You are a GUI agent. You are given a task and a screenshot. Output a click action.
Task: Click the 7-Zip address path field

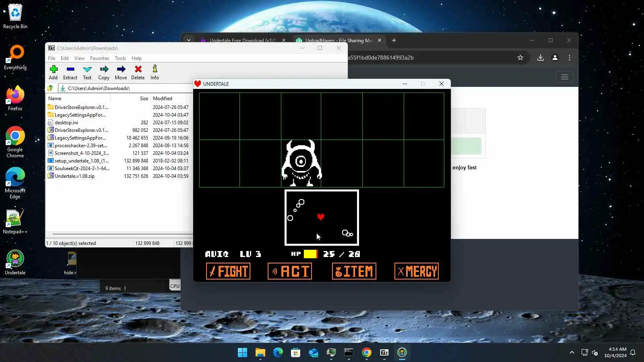point(126,88)
